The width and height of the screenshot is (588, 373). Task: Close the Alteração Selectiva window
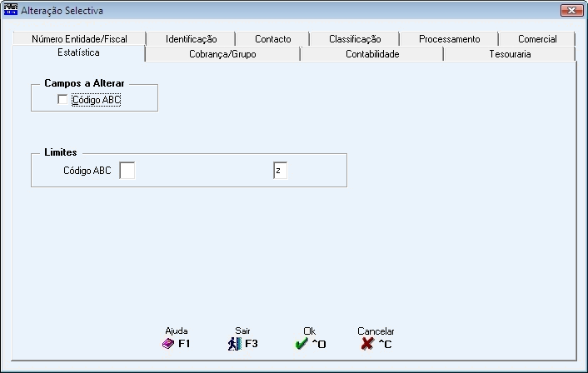click(571, 10)
